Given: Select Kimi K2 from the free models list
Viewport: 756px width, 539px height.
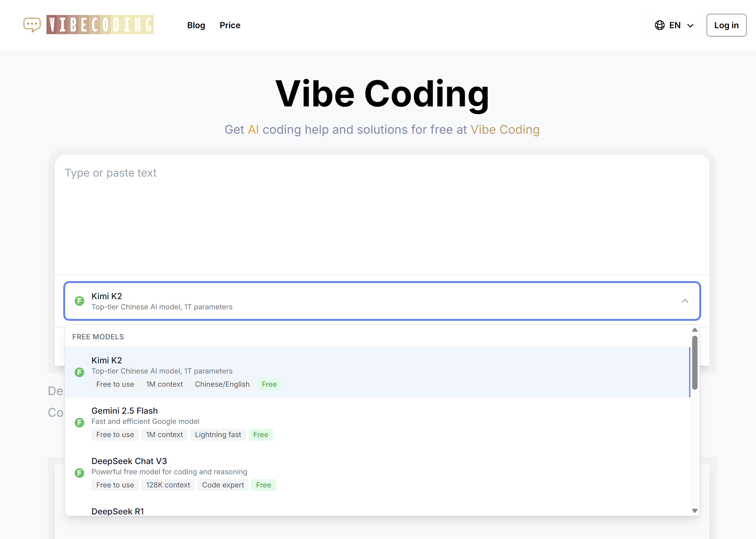Looking at the screenshot, I should point(377,372).
